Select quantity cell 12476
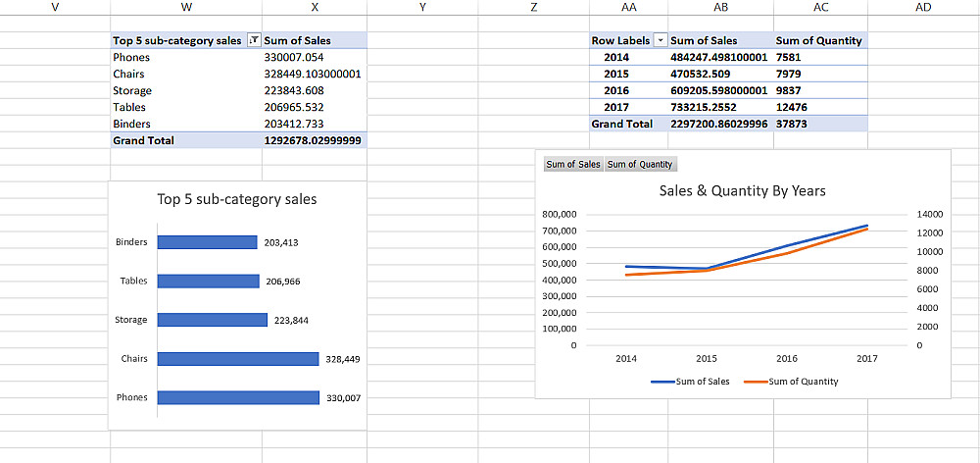980x463 pixels. 820,107
